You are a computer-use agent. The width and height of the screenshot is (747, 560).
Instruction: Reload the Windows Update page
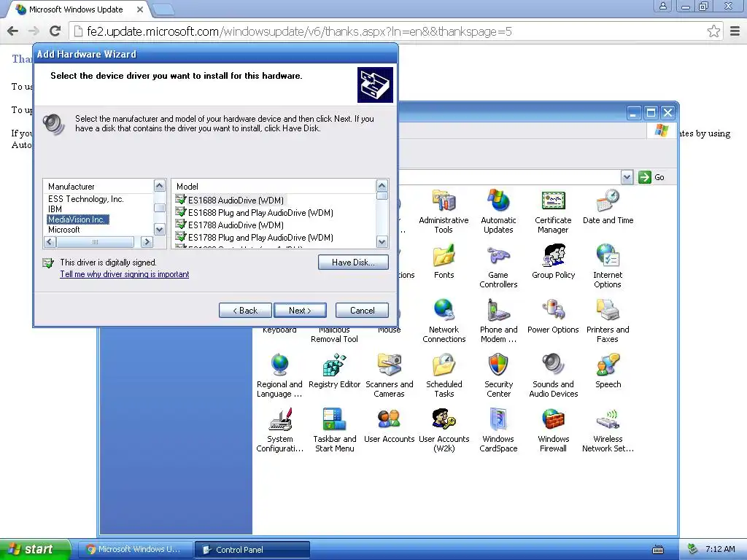pyautogui.click(x=55, y=31)
